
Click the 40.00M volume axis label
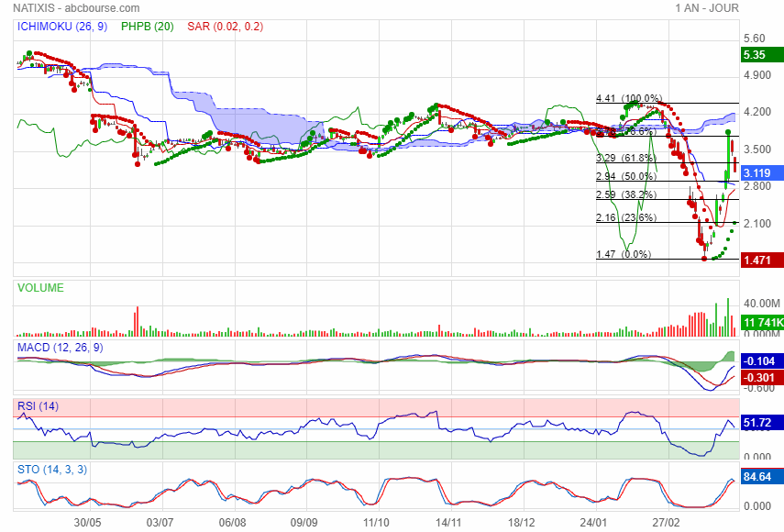pos(761,304)
